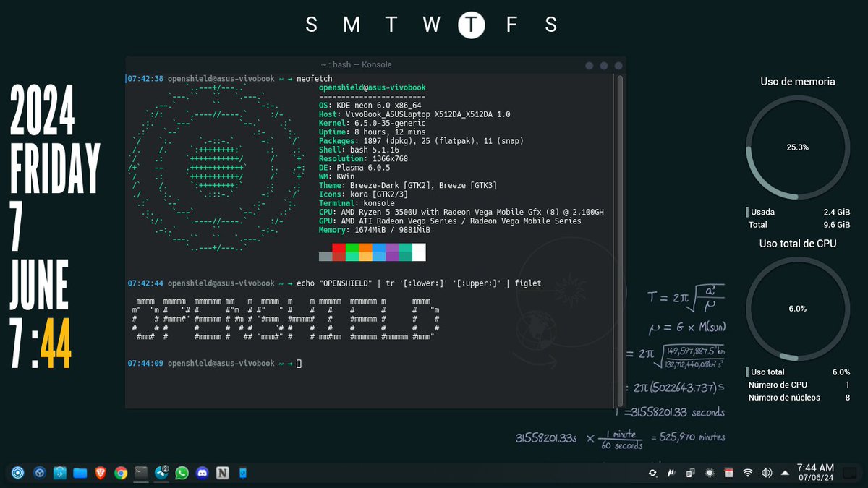The width and height of the screenshot is (868, 488).
Task: Open the audio volume tray icon
Action: [767, 474]
